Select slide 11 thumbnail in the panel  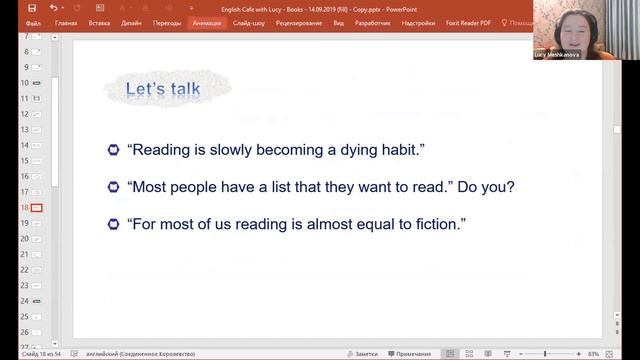click(x=36, y=99)
